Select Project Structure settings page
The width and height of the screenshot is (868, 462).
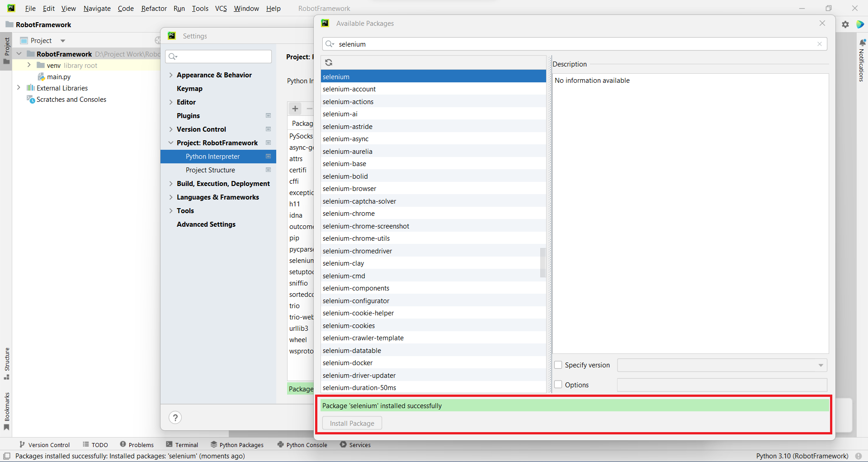point(210,170)
